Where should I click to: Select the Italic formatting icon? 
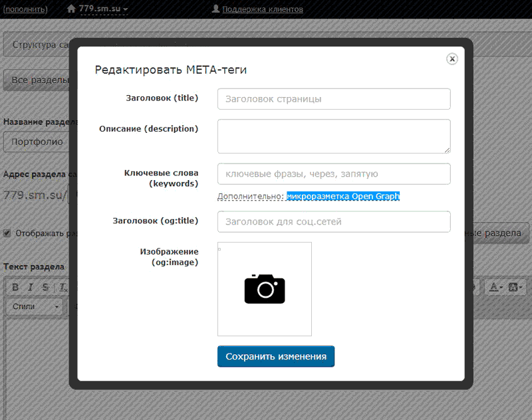coord(29,287)
